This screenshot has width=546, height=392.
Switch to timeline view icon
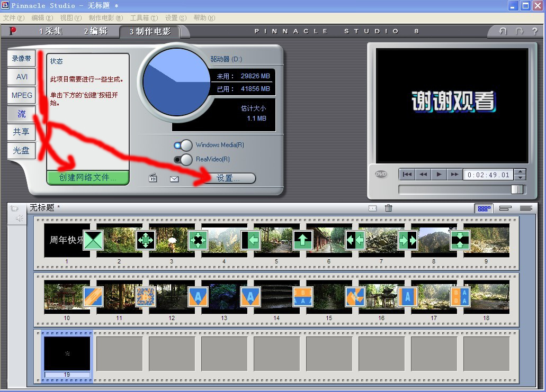(x=505, y=208)
